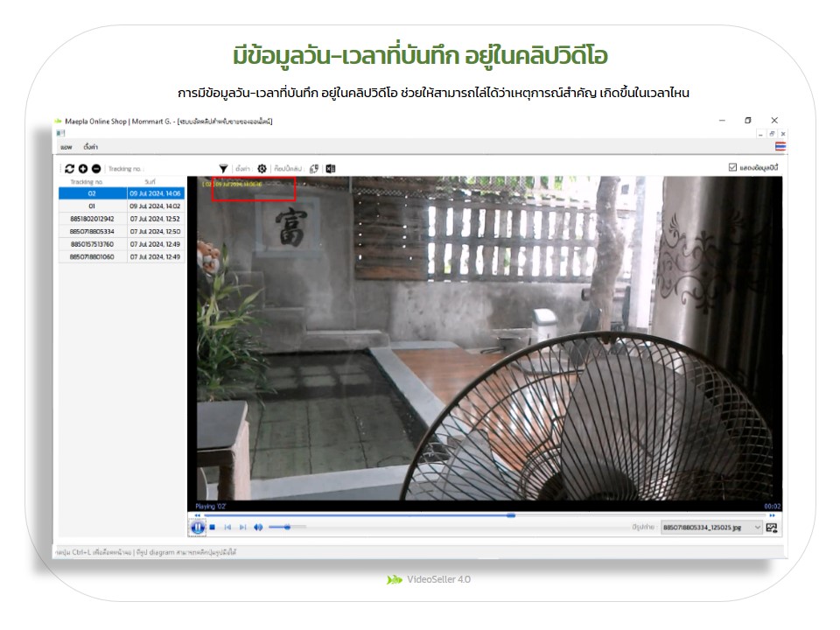
Task: Mute the video with the speaker icon
Action: click(x=258, y=527)
